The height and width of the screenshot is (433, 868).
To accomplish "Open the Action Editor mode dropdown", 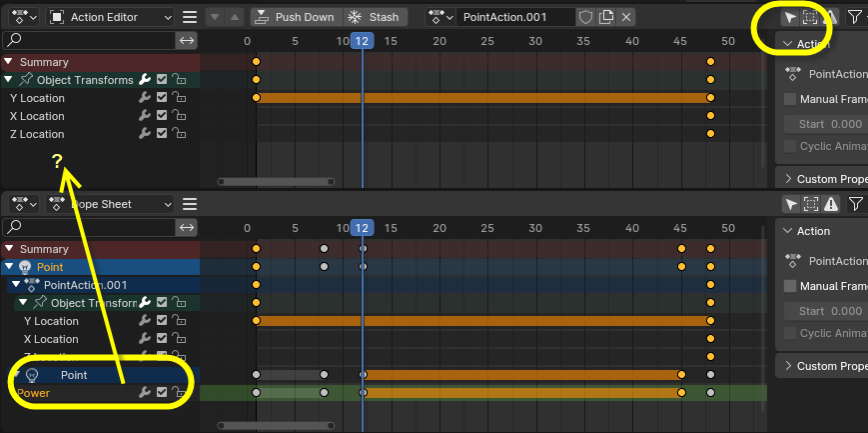I will pos(111,17).
